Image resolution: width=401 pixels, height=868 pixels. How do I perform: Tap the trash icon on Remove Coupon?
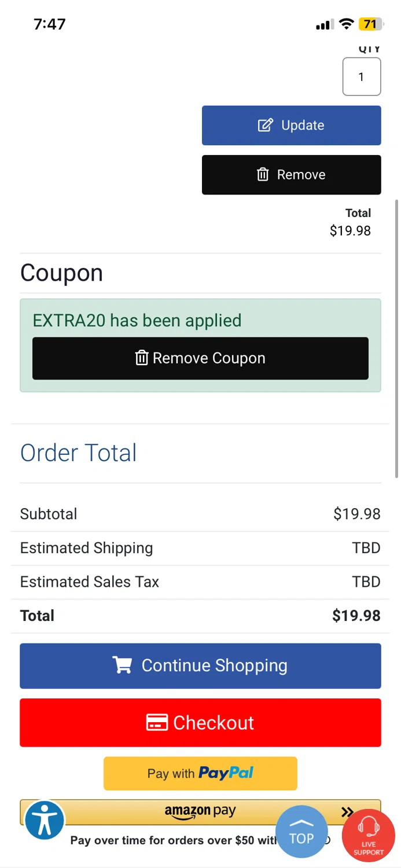pyautogui.click(x=142, y=358)
